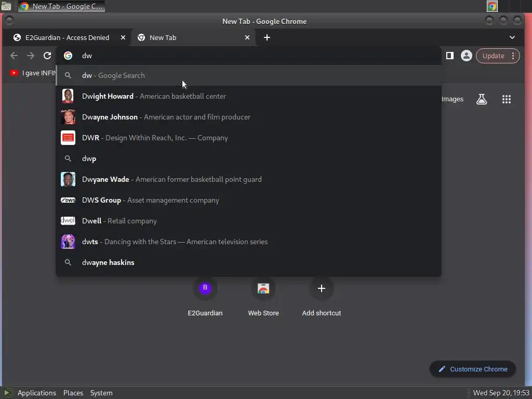This screenshot has width=532, height=399.
Task: Pick the DWS Group suggestion
Action: pyautogui.click(x=248, y=200)
